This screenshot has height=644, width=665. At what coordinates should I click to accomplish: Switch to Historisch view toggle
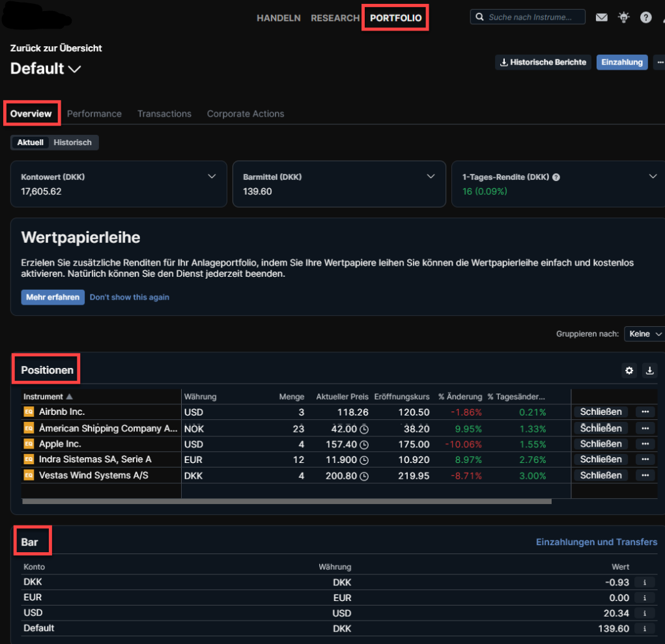pos(73,143)
